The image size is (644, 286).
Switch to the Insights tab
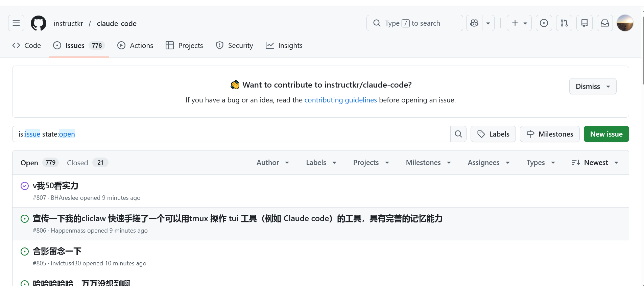[x=284, y=46]
